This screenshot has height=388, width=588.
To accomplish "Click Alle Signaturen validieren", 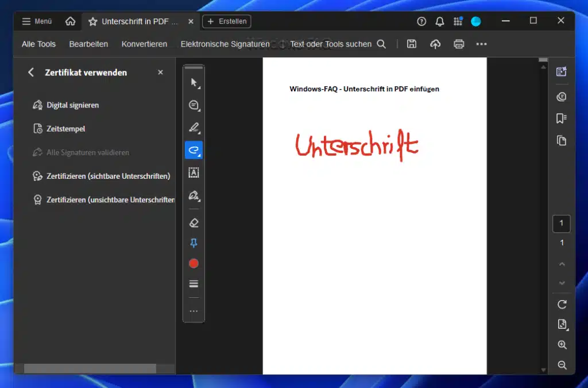I will [80, 152].
